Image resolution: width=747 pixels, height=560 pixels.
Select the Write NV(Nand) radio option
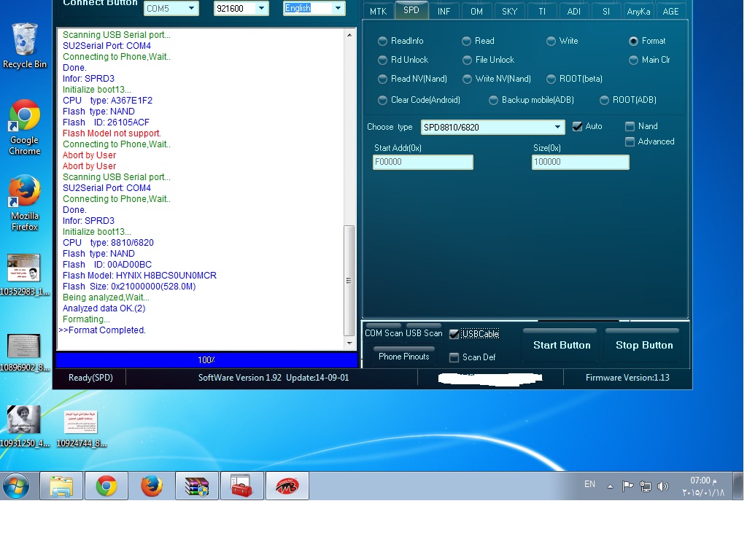coord(496,79)
